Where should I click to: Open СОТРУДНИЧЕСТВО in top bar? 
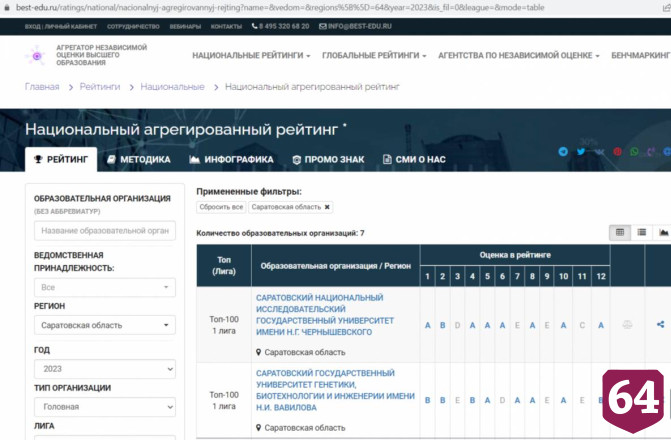133,27
